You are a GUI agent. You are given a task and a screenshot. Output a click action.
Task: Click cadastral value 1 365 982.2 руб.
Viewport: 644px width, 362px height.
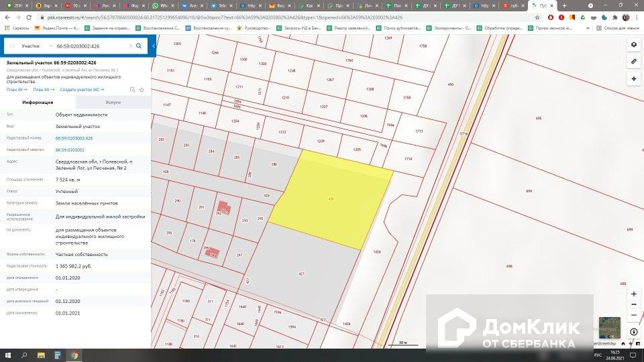click(x=74, y=266)
